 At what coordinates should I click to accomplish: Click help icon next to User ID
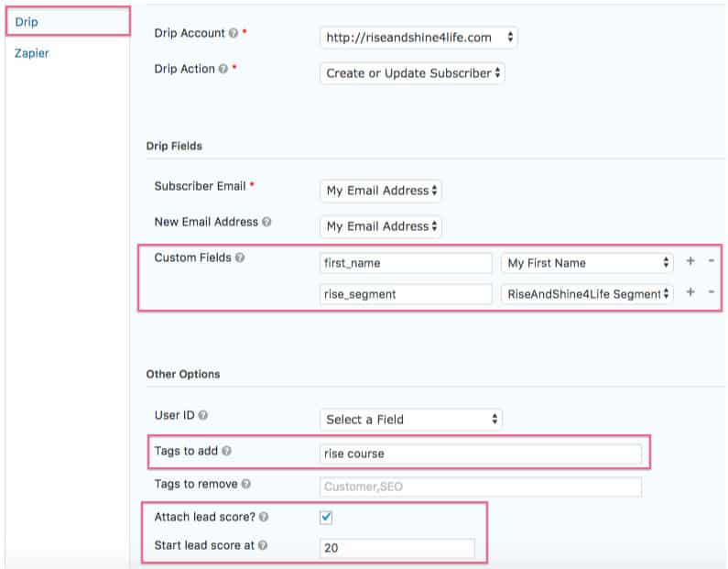click(x=202, y=416)
